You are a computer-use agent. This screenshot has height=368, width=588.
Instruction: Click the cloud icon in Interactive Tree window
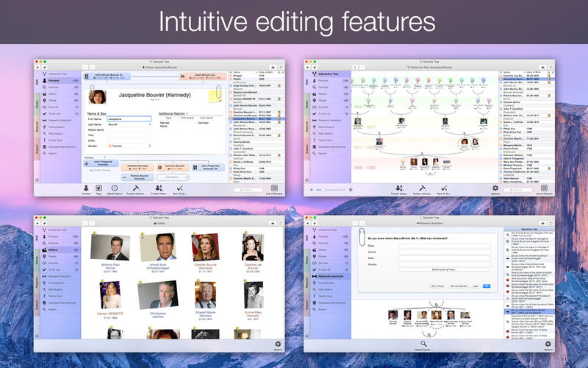[x=543, y=67]
